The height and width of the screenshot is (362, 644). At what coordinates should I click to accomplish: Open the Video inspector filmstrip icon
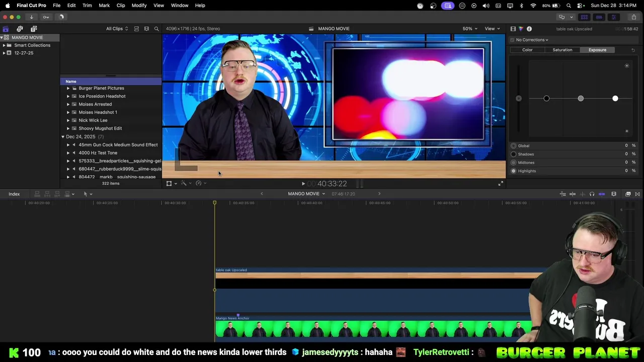(x=513, y=29)
